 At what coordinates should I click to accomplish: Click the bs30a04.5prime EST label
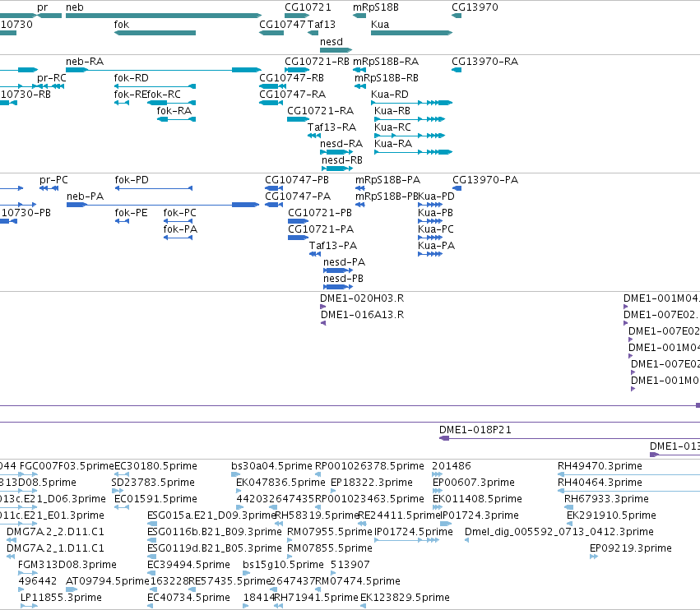point(272,466)
